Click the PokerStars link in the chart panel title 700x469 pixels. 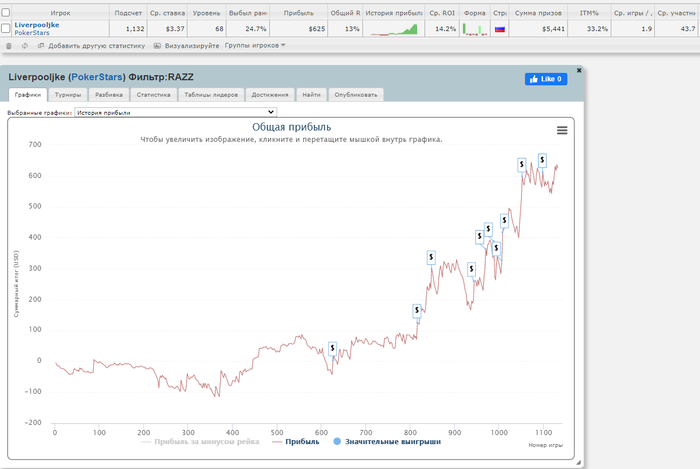[x=97, y=77]
